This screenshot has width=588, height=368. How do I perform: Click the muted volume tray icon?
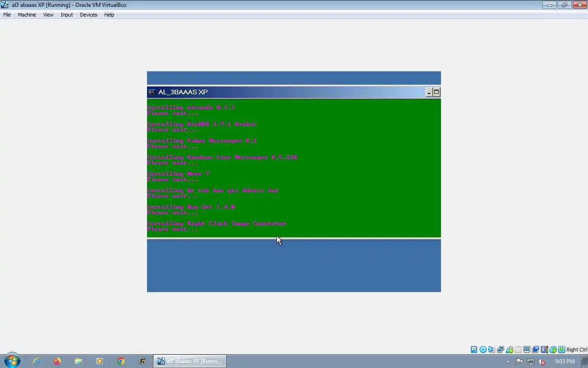[542, 362]
